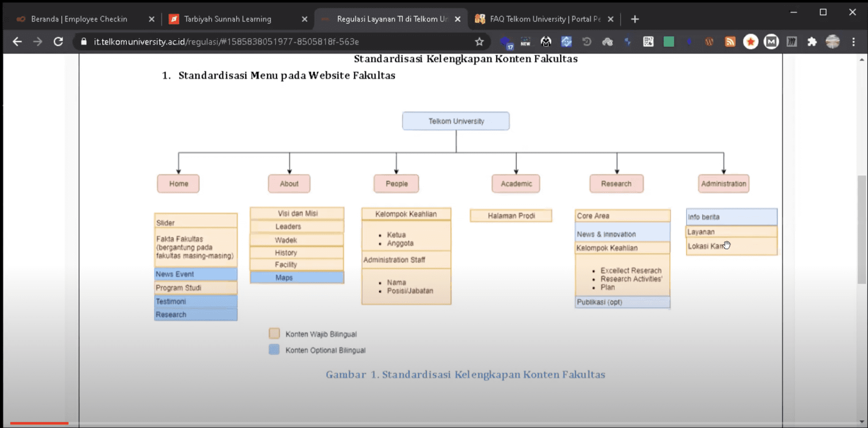Click the Wadek item
Viewport: 868px width, 428px height.
tap(297, 240)
